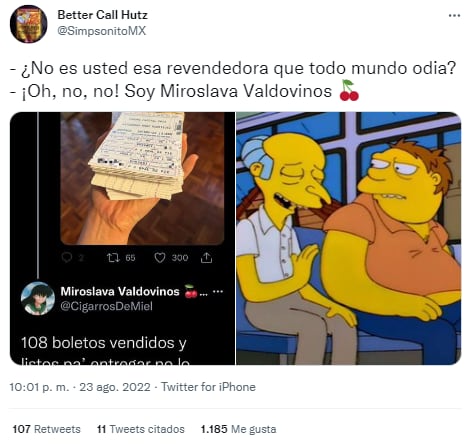Click heart icon showing 300 likes
The height and width of the screenshot is (445, 475).
tap(160, 258)
